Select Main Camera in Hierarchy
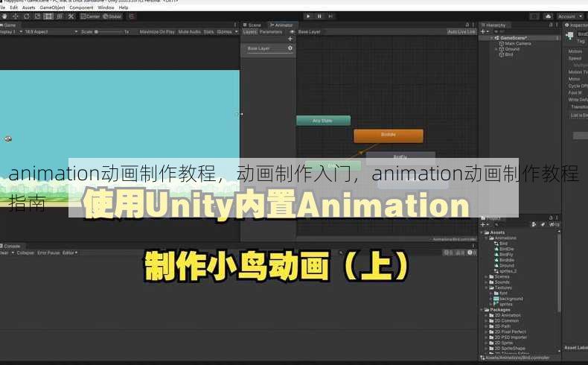This screenshot has width=588, height=365. pos(514,43)
